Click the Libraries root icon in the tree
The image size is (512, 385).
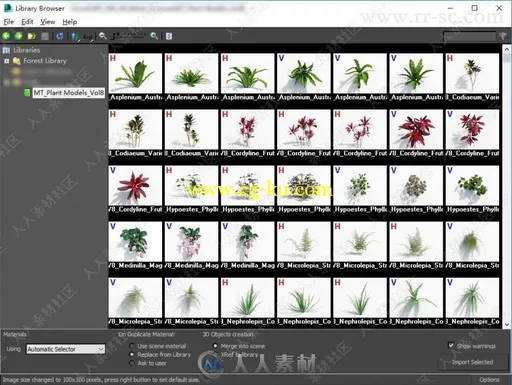click(x=6, y=50)
